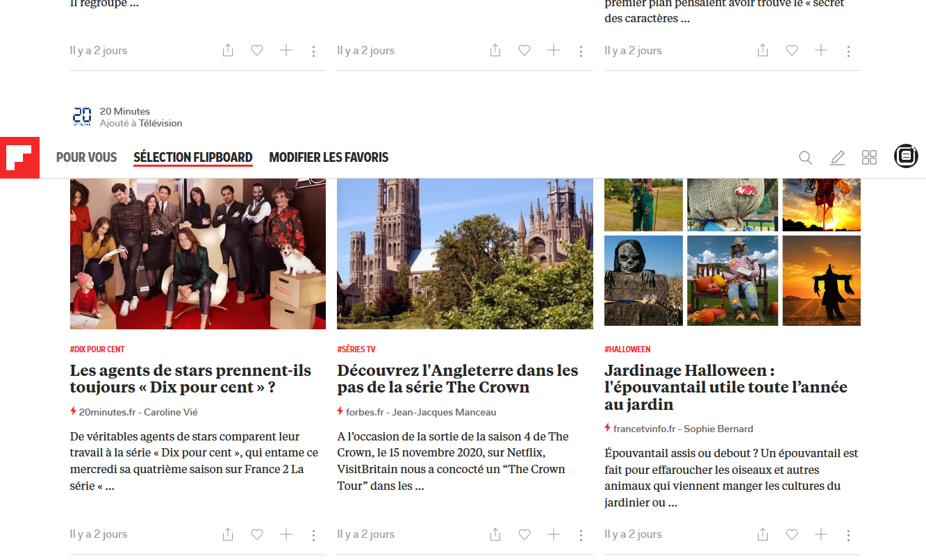Screen dimensions: 926x560
Task: Click summary "De véritables agents de stars comparent..."
Action: (195, 461)
